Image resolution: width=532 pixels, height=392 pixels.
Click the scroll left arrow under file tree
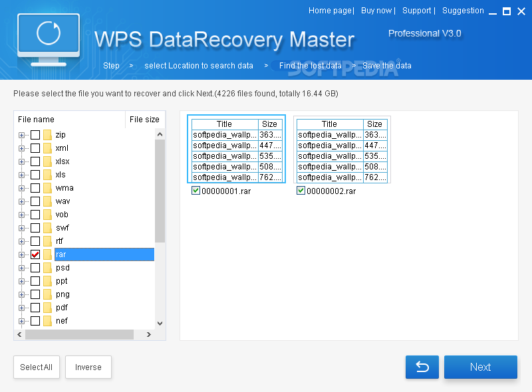click(20, 335)
